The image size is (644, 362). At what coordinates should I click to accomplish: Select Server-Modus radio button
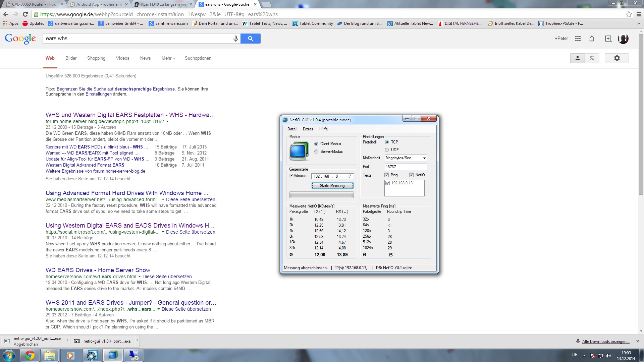click(x=316, y=152)
